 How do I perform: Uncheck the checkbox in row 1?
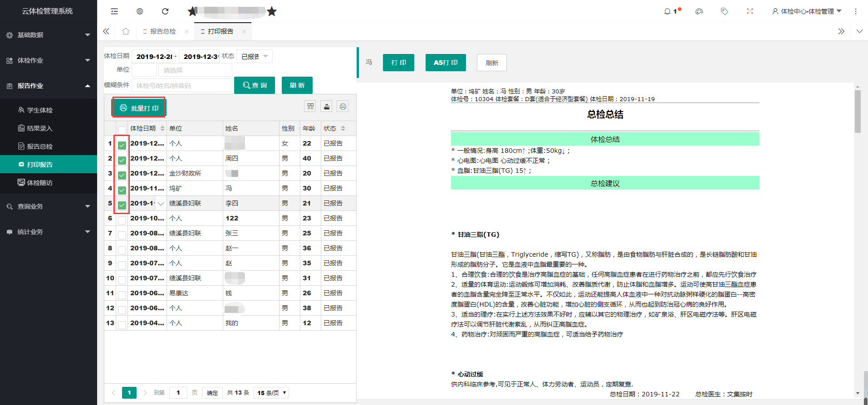tap(122, 145)
